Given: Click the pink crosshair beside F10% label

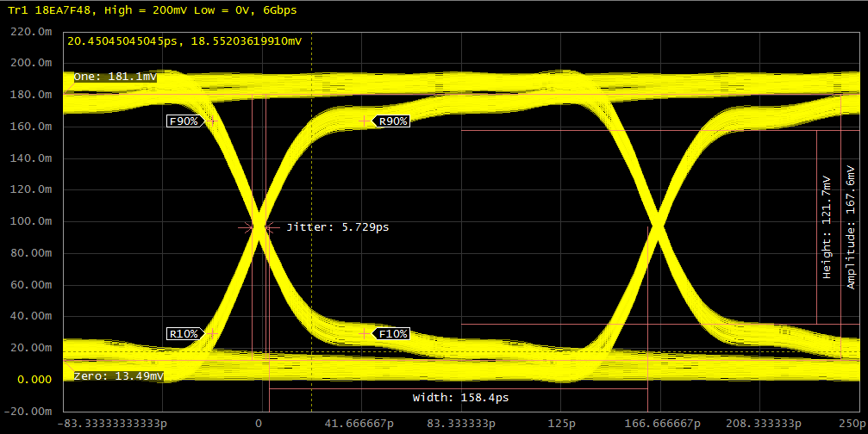Looking at the screenshot, I should click(365, 333).
